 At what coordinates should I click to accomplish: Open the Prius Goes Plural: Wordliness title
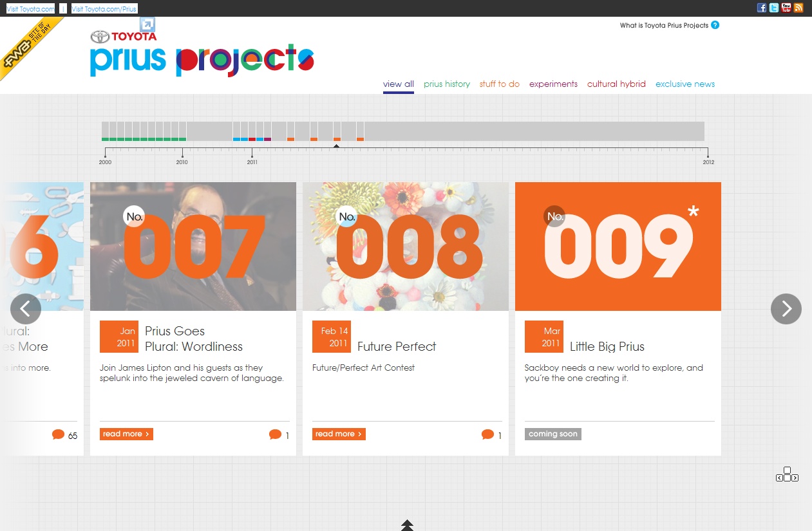coord(194,339)
